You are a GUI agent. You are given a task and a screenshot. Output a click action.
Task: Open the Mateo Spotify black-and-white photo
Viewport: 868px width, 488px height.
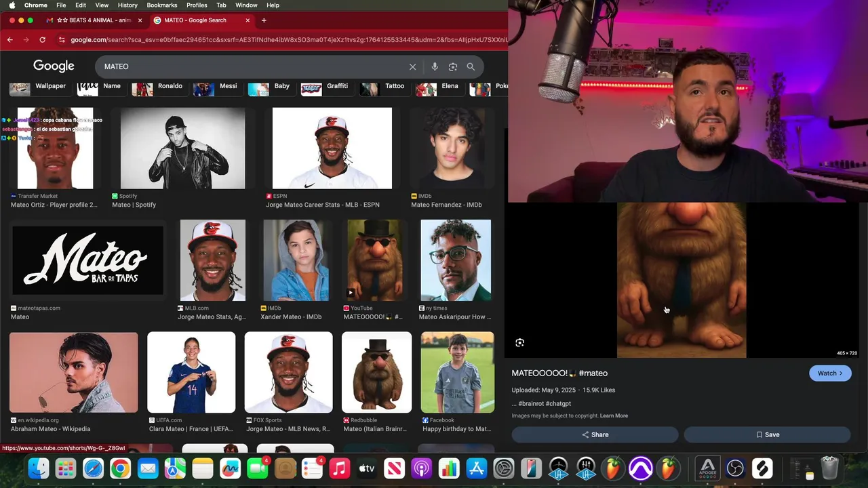[182, 148]
